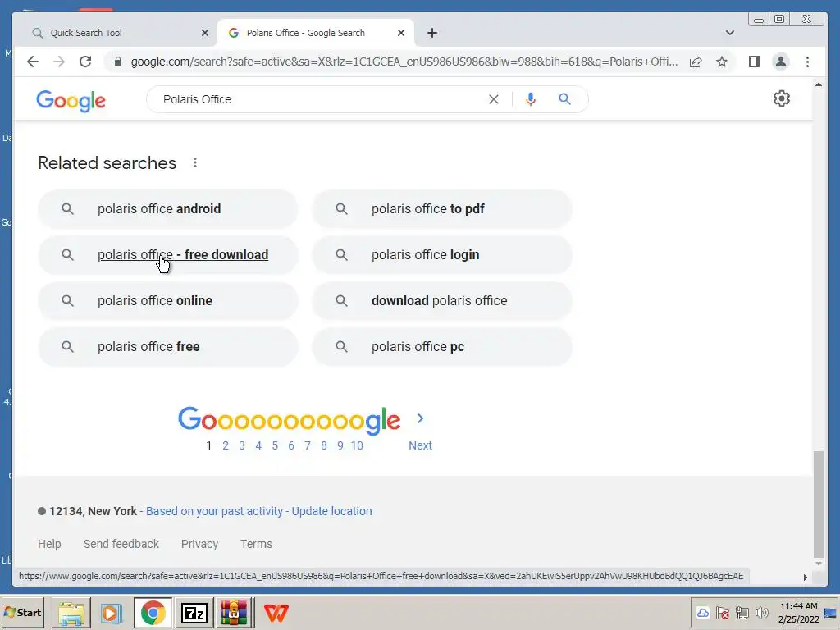Open the Windows Start menu
The image size is (840, 630).
22,613
